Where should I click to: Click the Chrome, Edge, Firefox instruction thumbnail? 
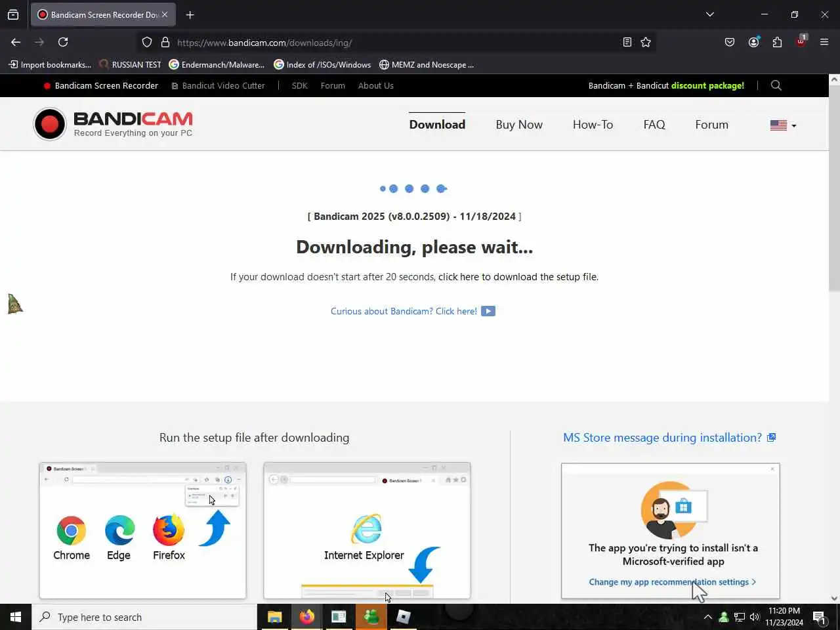(x=142, y=530)
